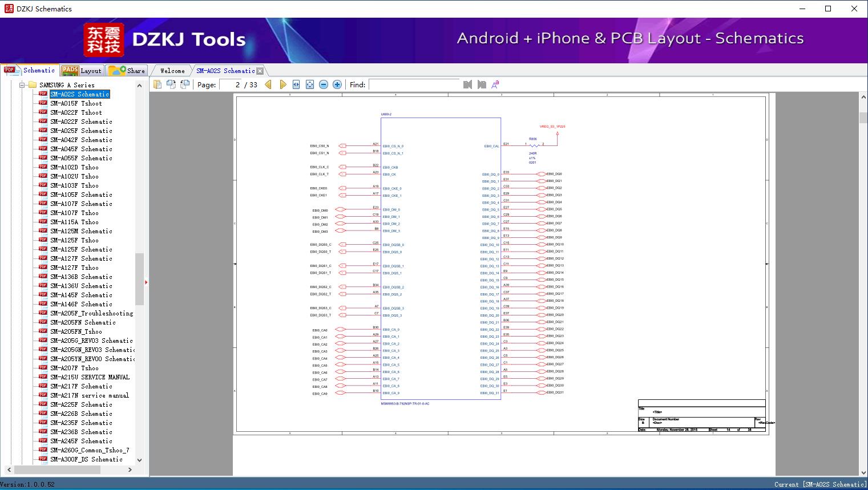
Task: Click tree horizontal scrollbar right arrow
Action: coord(130,469)
